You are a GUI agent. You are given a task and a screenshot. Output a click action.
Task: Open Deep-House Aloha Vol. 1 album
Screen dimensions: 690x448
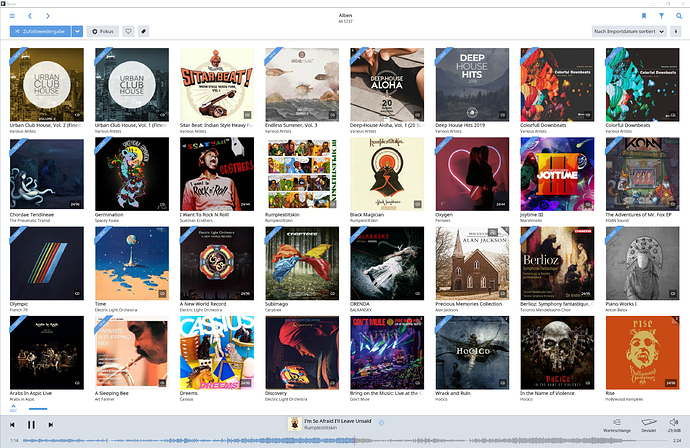[387, 85]
